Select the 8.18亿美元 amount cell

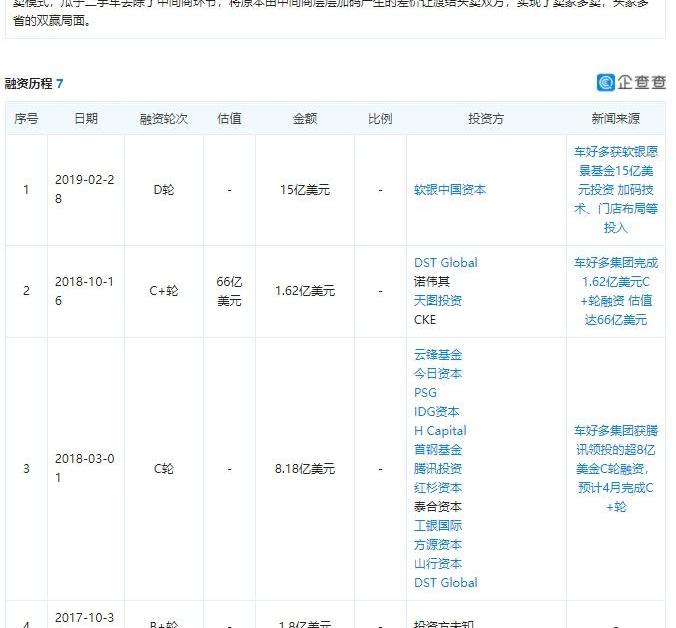[x=305, y=469]
